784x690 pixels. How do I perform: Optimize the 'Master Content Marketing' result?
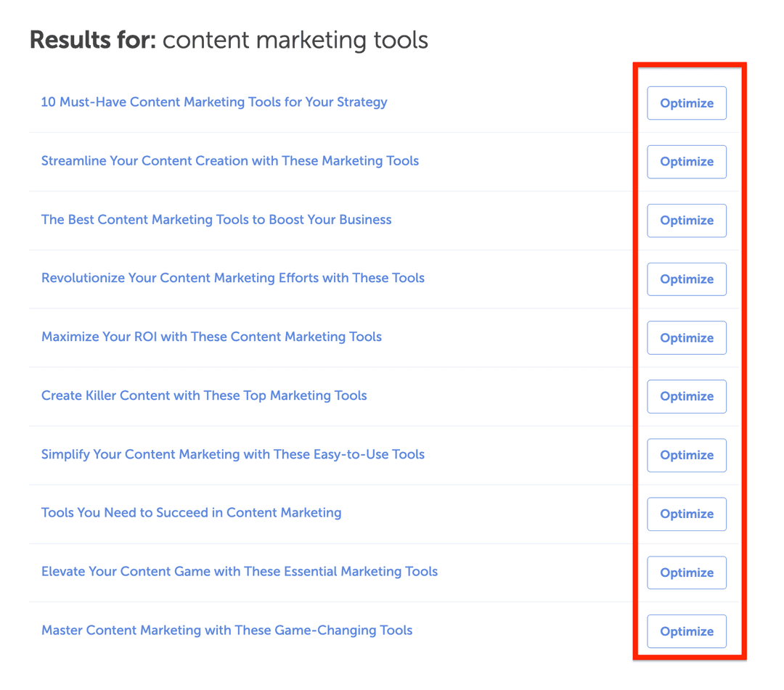click(686, 631)
